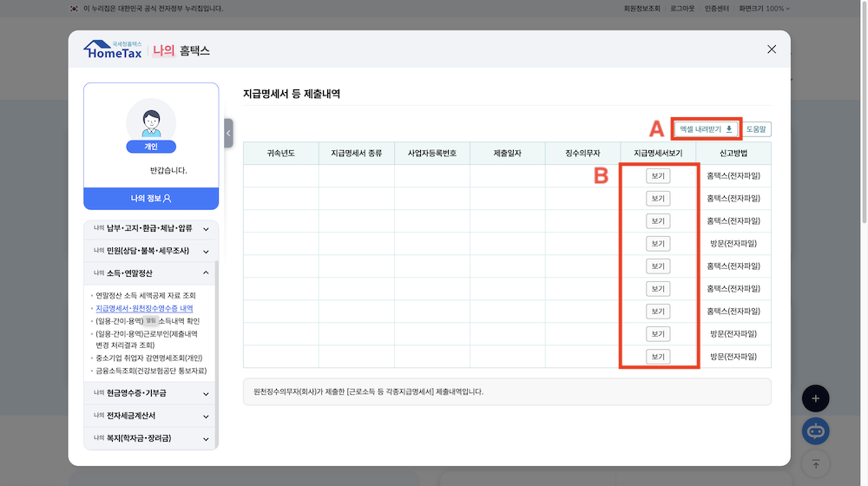Click the 사업자등록번호 column header
Image resolution: width=868 pixels, height=486 pixels.
[431, 154]
